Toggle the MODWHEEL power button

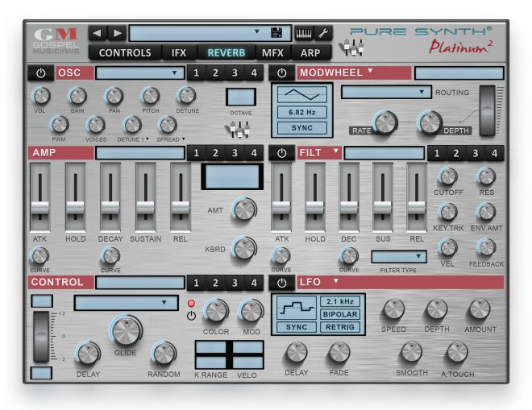coord(281,73)
